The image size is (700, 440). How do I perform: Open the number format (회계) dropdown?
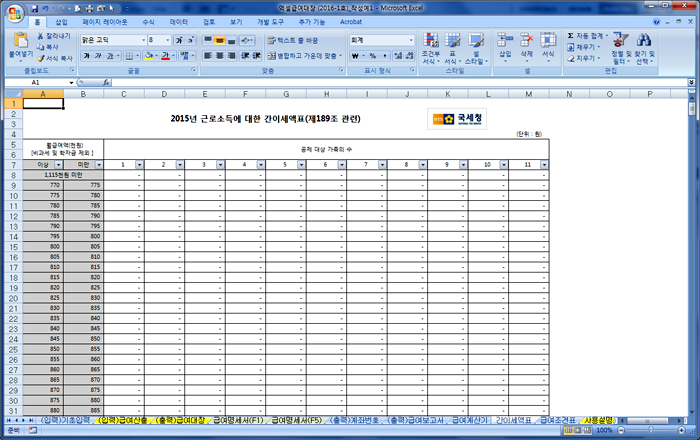(x=411, y=40)
